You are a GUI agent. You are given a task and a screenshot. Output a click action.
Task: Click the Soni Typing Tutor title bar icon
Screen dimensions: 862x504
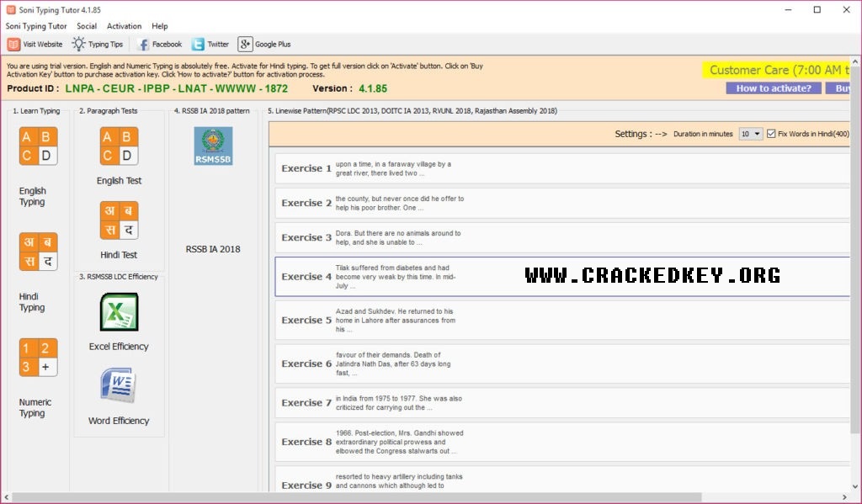pos(11,9)
